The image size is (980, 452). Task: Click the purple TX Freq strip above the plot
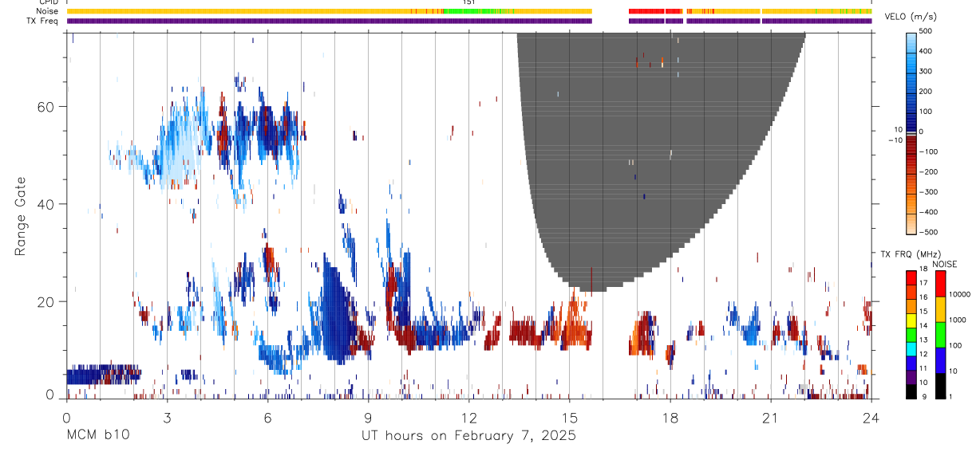pyautogui.click(x=330, y=21)
